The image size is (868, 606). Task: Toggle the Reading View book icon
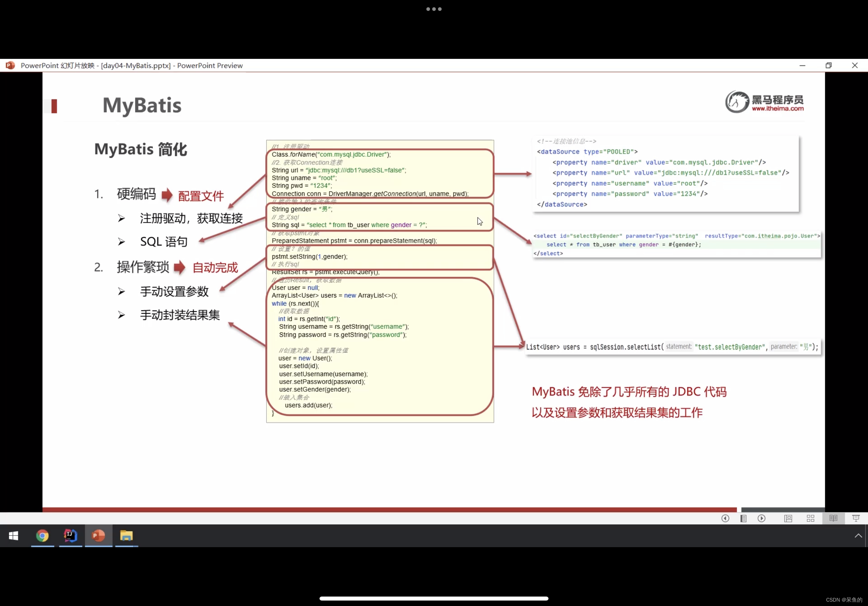(x=833, y=518)
